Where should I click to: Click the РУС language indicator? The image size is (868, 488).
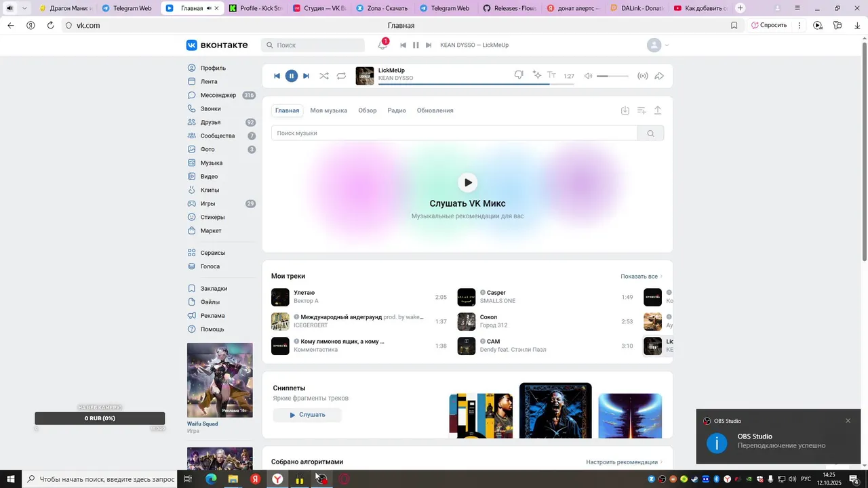click(806, 479)
